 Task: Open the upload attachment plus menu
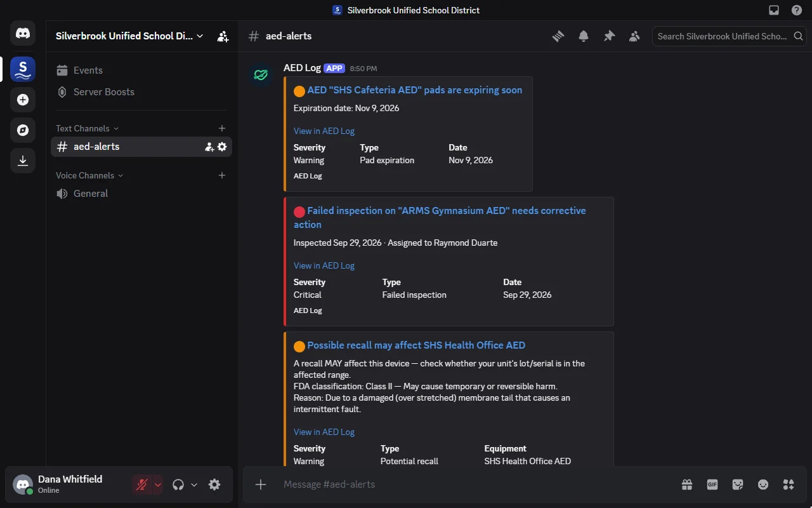(x=261, y=485)
